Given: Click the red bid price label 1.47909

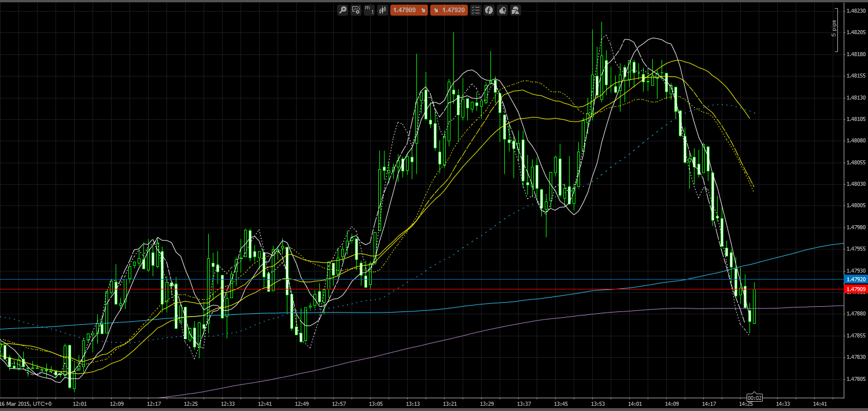Looking at the screenshot, I should pos(855,289).
